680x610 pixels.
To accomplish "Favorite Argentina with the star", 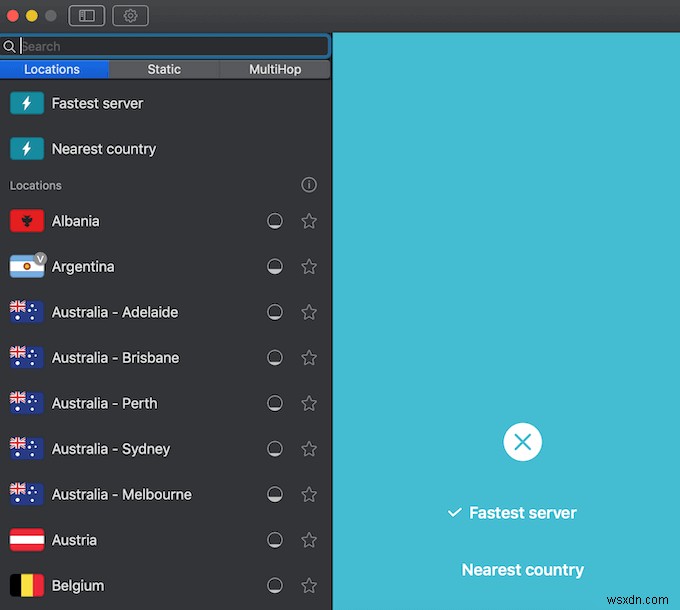I will [x=309, y=267].
